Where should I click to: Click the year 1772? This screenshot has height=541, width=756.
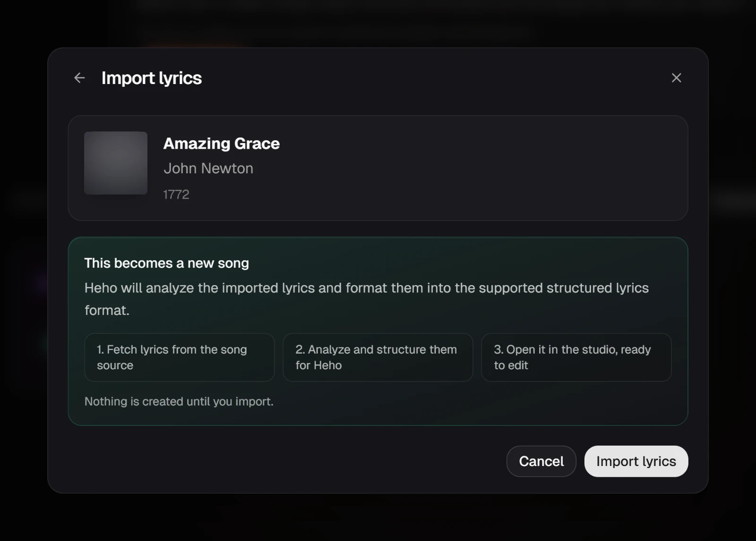pos(176,194)
